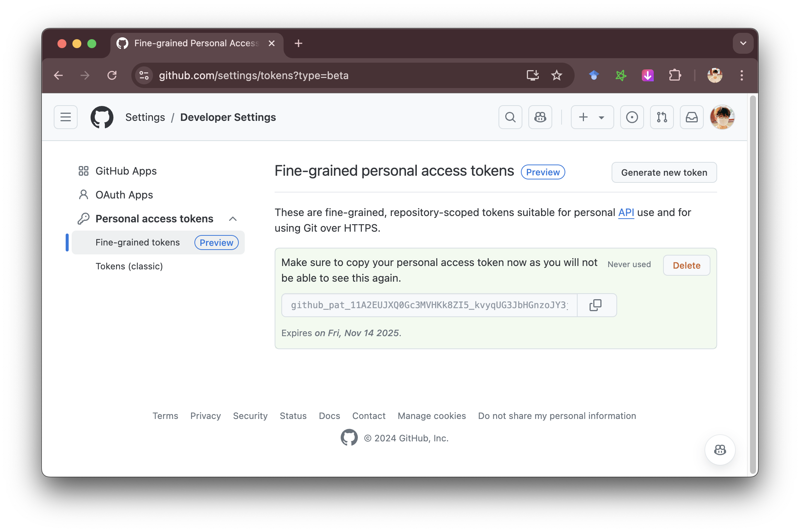Click Generate new token button
This screenshot has width=800, height=532.
point(664,172)
